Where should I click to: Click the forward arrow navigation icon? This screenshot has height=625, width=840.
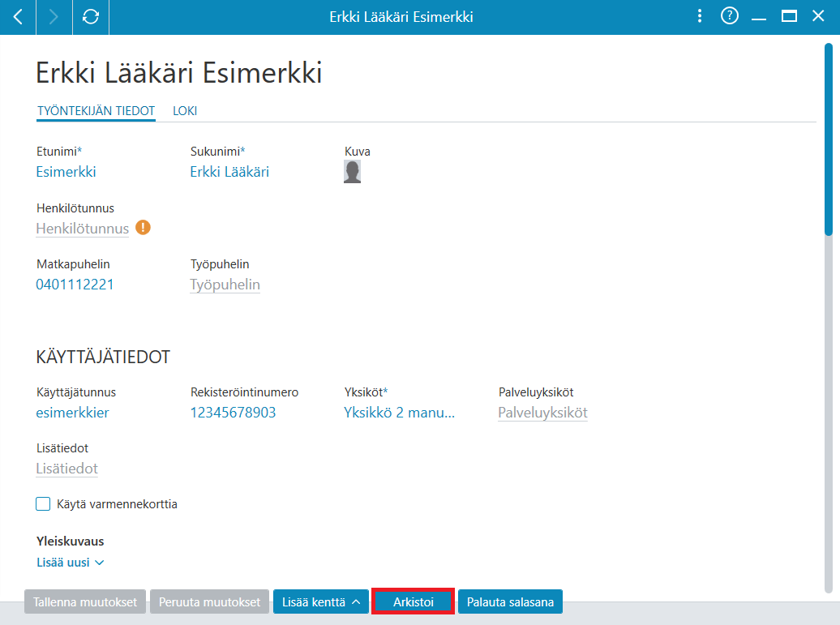tap(54, 17)
